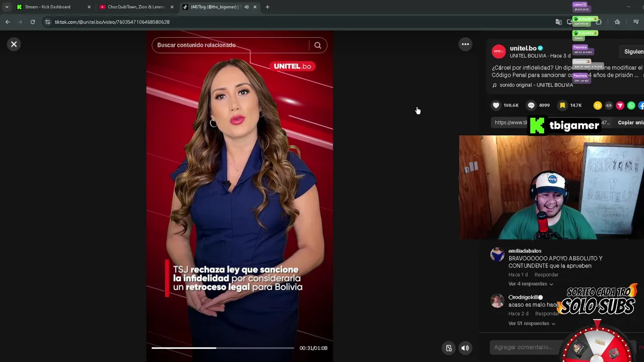Expand Ver 4 respuestas under emiliadabalos

pyautogui.click(x=531, y=284)
